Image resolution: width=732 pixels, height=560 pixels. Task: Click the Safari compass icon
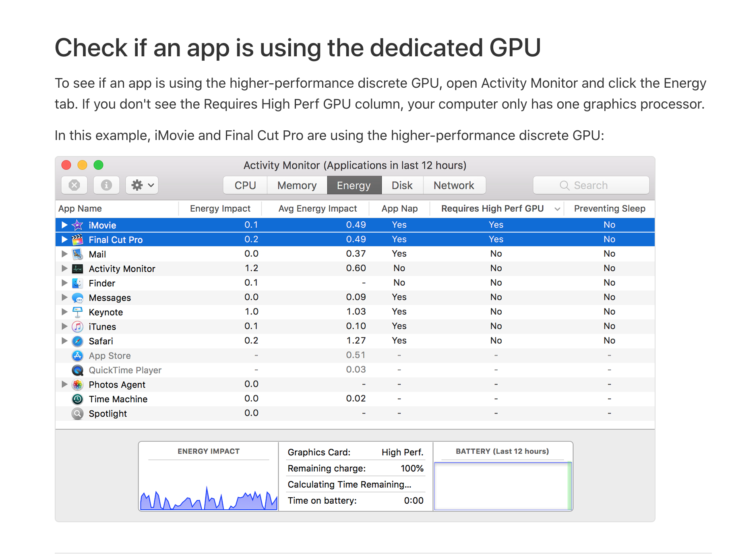tap(77, 341)
